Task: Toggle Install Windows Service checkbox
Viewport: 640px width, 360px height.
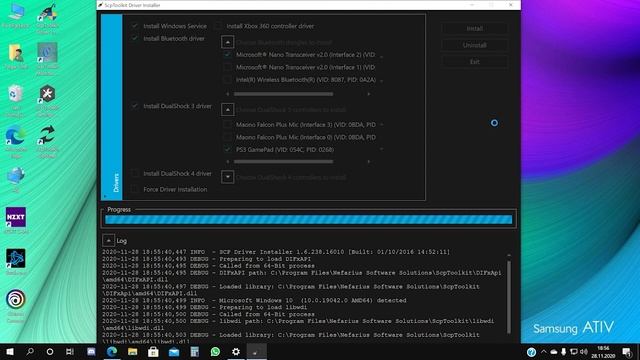Action: (135, 26)
